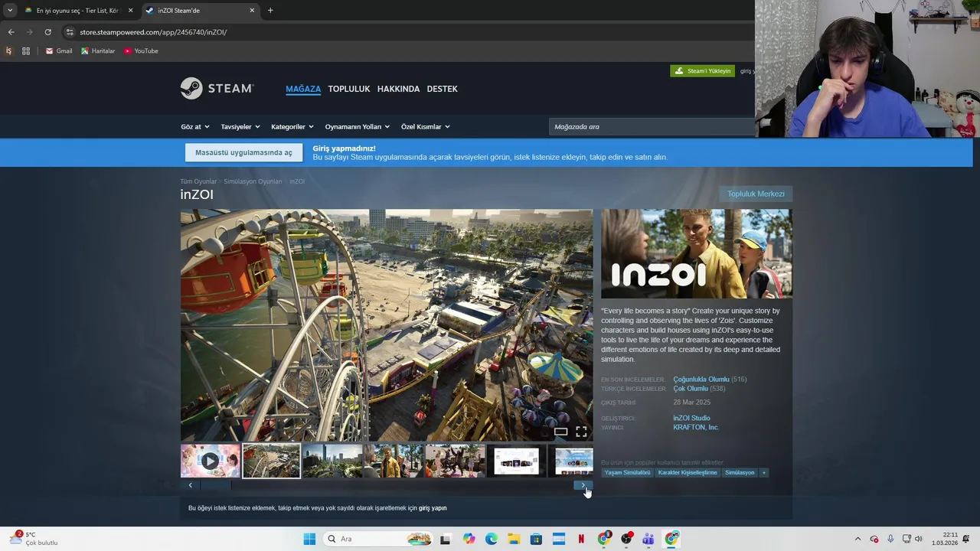The height and width of the screenshot is (551, 980).
Task: Open the tab search dropdown arrow
Action: (x=9, y=11)
